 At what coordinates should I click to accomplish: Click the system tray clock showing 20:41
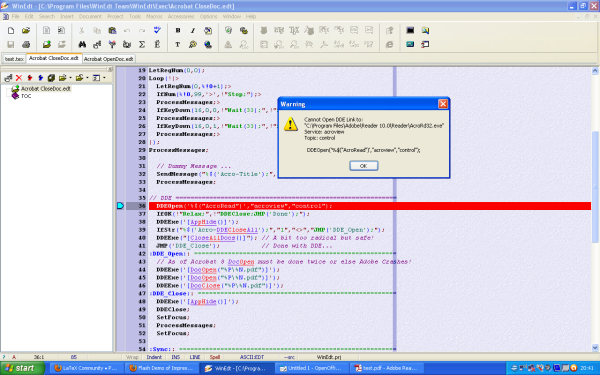point(587,368)
